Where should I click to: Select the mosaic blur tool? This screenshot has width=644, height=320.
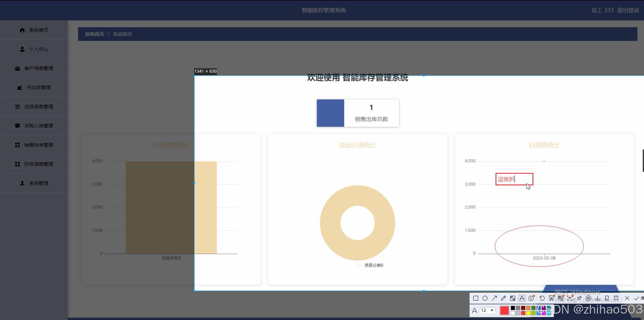513,298
